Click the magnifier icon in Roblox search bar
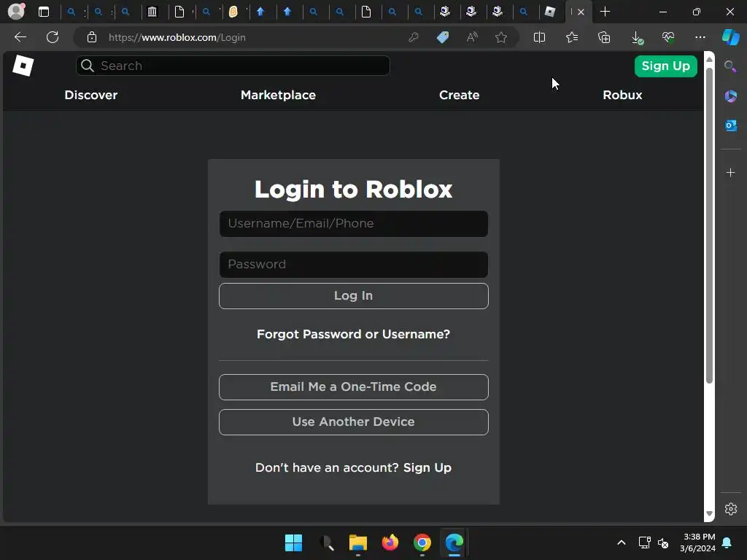The image size is (747, 560). [88, 66]
